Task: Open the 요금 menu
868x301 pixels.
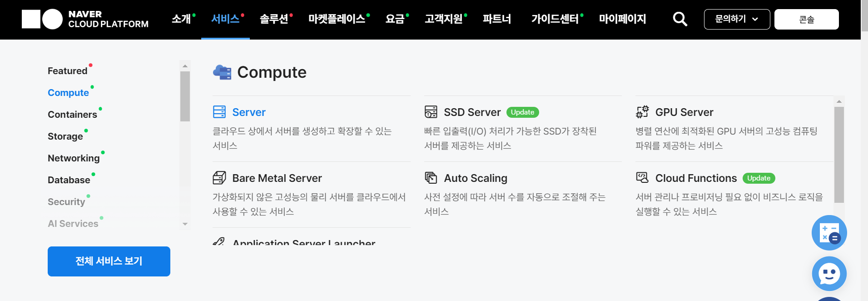Action: (395, 19)
